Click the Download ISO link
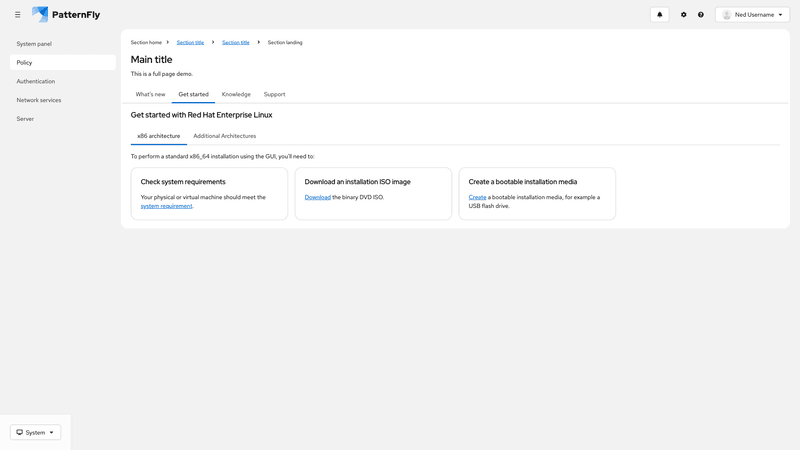 pos(317,197)
